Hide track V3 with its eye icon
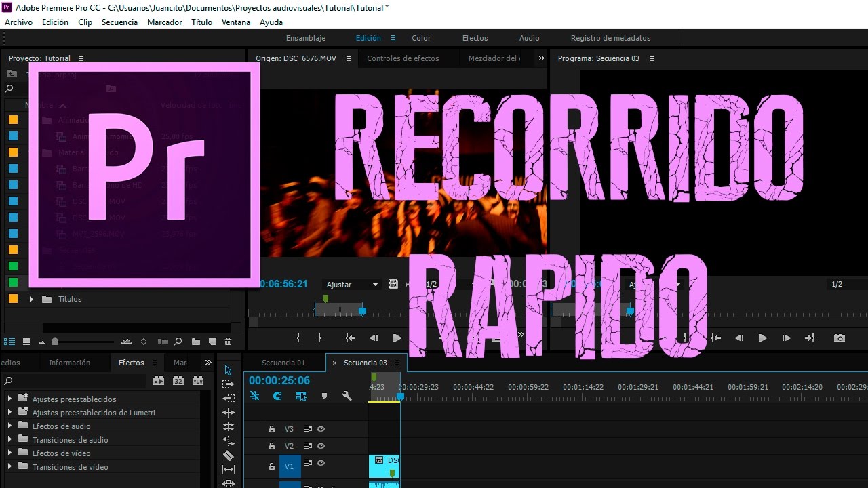Image resolution: width=868 pixels, height=488 pixels. point(321,429)
